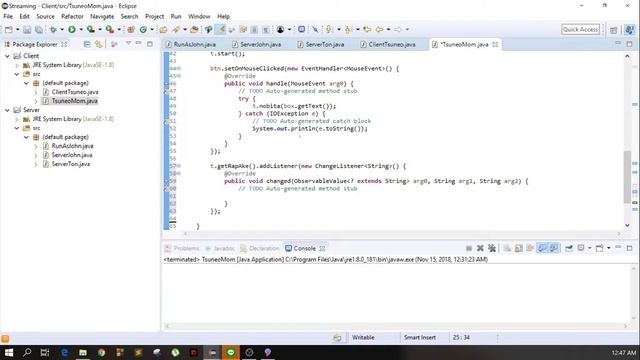Click the Save icon in toolbar
640x360 pixels.
click(27, 29)
